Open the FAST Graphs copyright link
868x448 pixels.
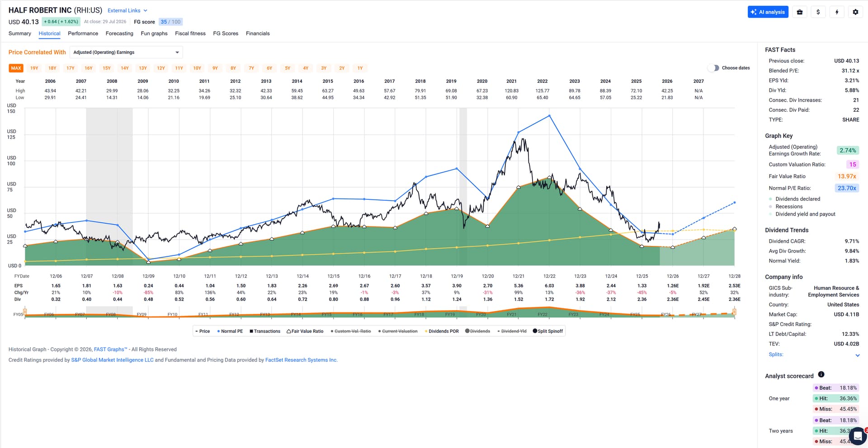pos(111,349)
